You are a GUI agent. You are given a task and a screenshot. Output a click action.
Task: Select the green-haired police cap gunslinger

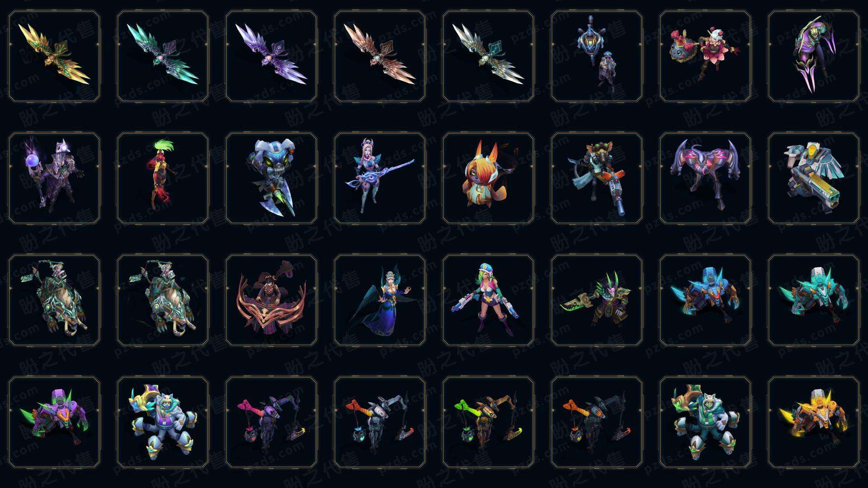pos(488,300)
